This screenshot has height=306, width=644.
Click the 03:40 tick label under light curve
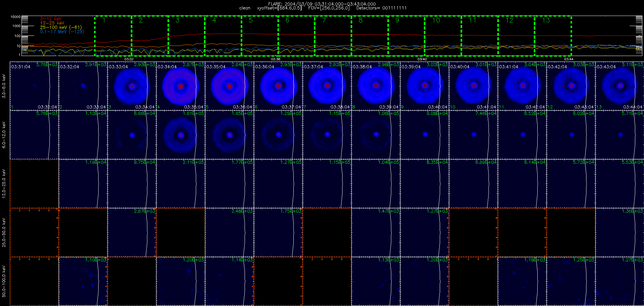pyautogui.click(x=422, y=59)
